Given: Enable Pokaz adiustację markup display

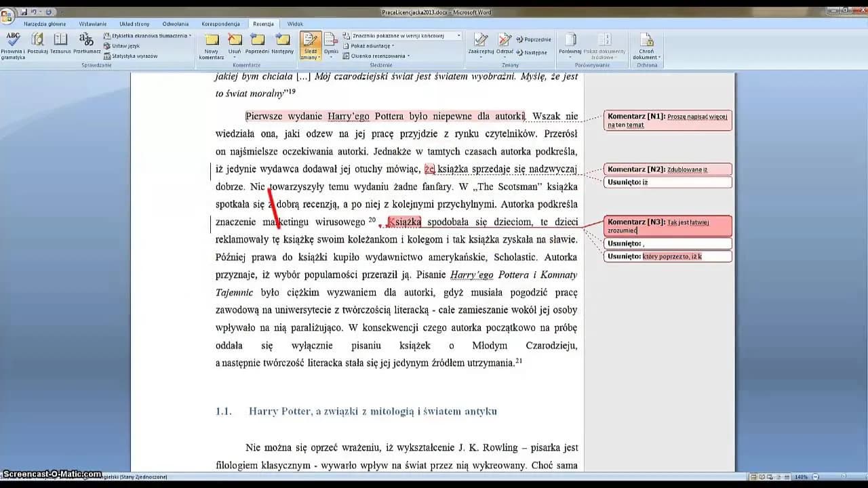Looking at the screenshot, I should point(372,45).
